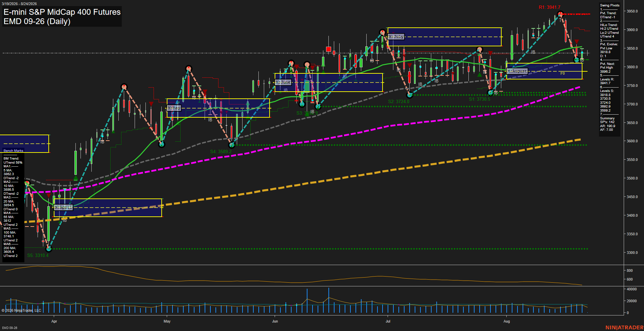Click the 55 MA value 3812
The image size is (644, 331).
click(7, 221)
